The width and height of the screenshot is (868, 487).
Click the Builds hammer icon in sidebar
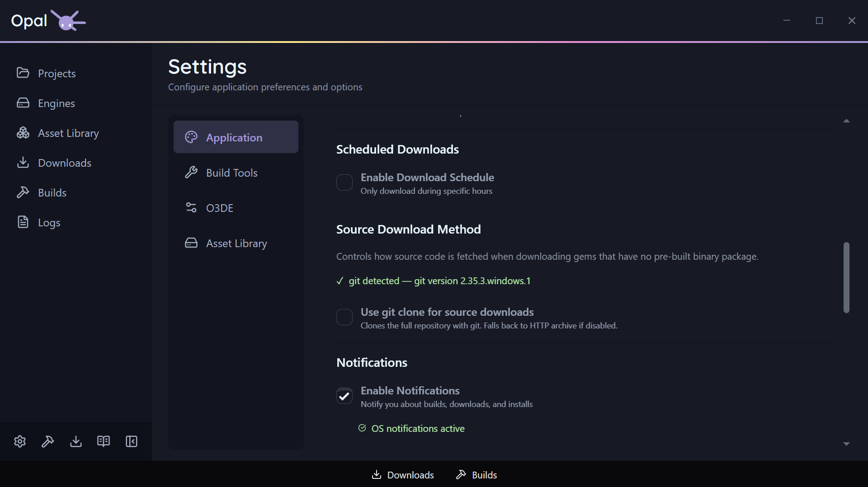23,192
